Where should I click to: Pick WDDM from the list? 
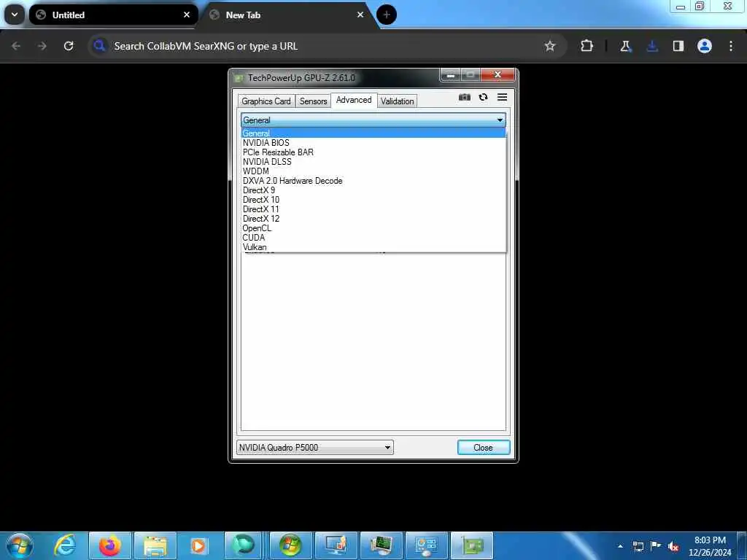(373, 171)
